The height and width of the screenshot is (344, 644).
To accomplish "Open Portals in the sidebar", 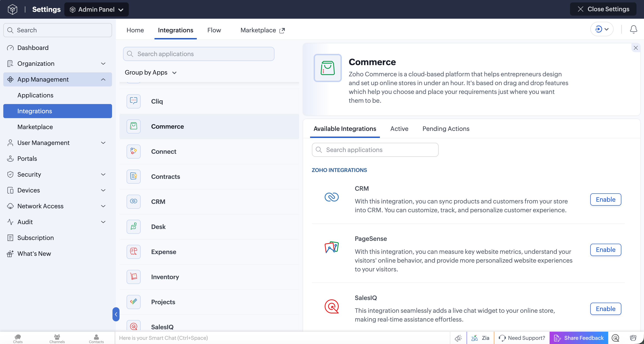I will pos(57,159).
